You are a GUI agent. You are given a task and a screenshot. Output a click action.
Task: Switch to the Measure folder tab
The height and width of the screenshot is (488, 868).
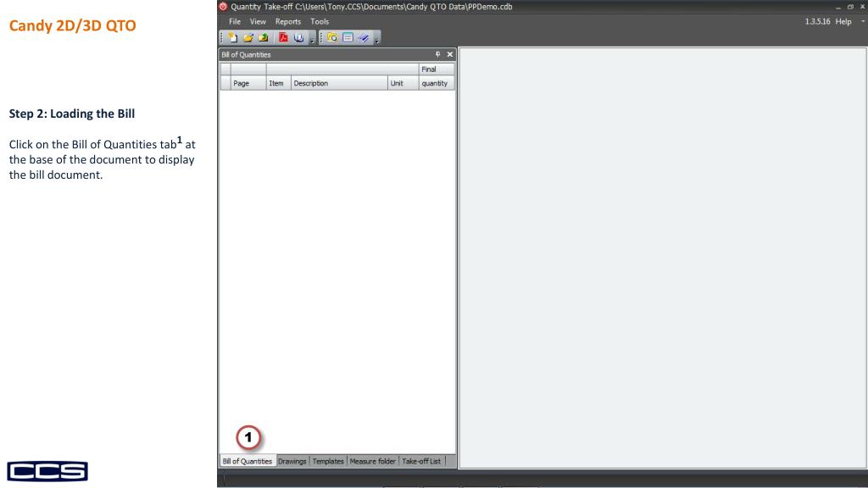tap(373, 461)
